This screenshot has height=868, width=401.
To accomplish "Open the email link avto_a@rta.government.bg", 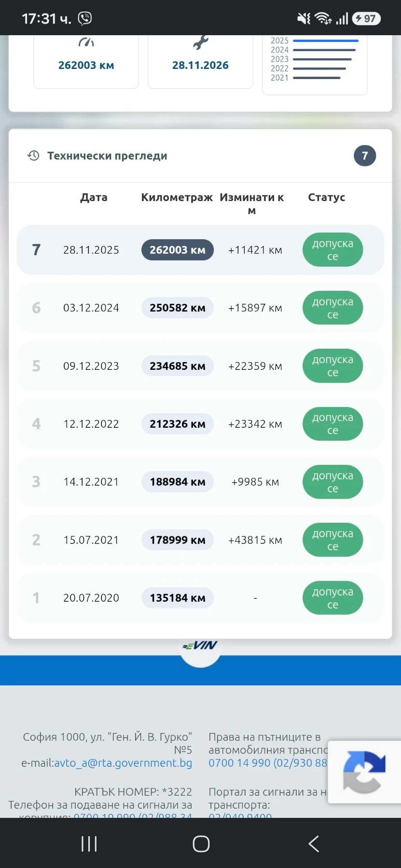I will [123, 763].
